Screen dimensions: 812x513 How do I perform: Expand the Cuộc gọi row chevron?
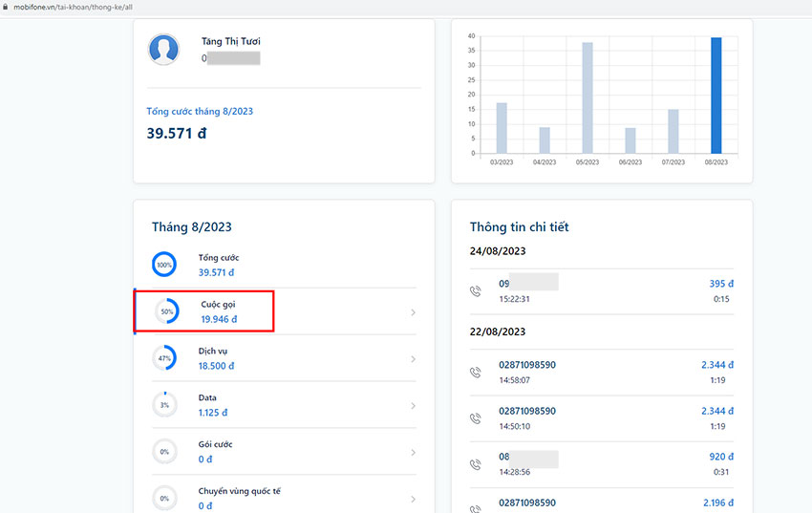click(x=413, y=312)
